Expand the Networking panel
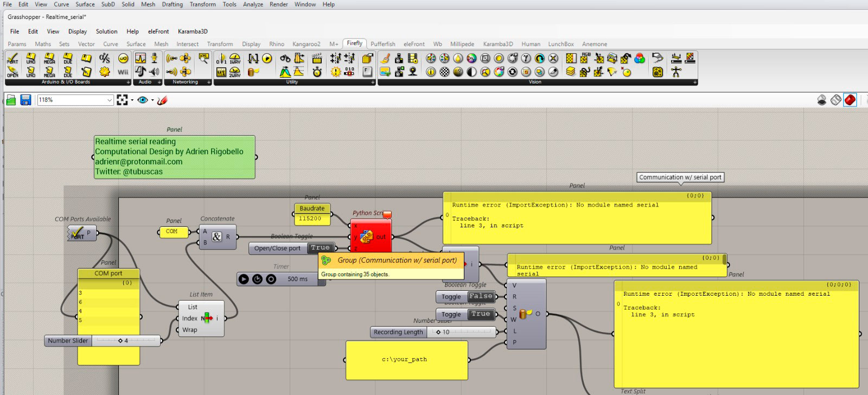Screen dimensions: 868x395 point(210,82)
